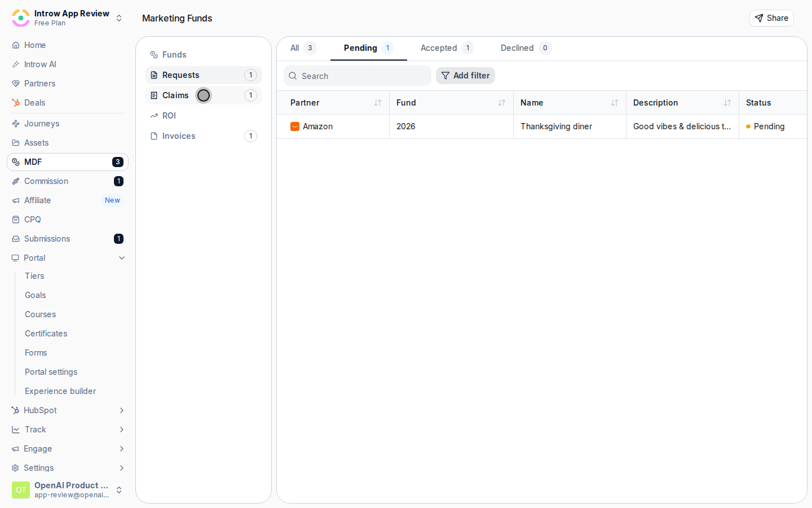812x508 pixels.
Task: Click the MDF badge showing 3
Action: pos(117,162)
